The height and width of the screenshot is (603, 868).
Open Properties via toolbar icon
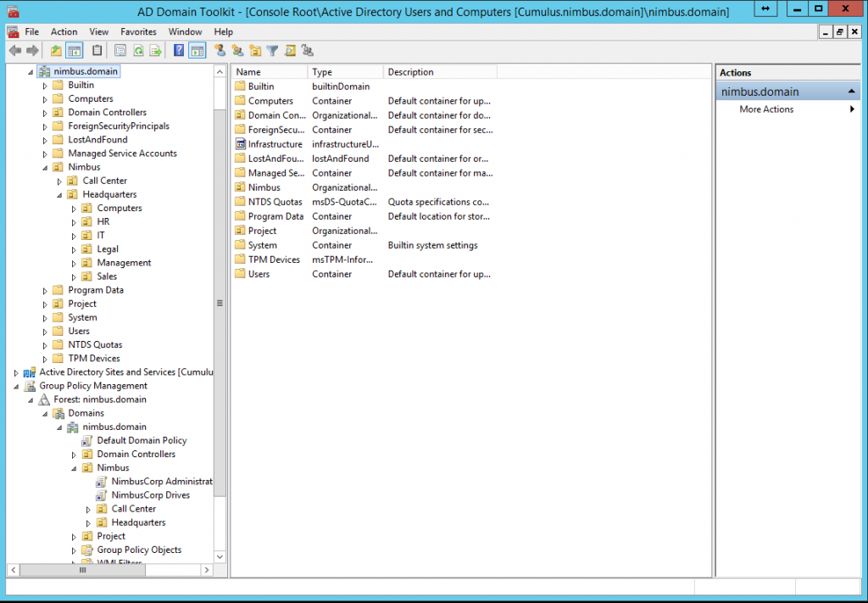120,51
